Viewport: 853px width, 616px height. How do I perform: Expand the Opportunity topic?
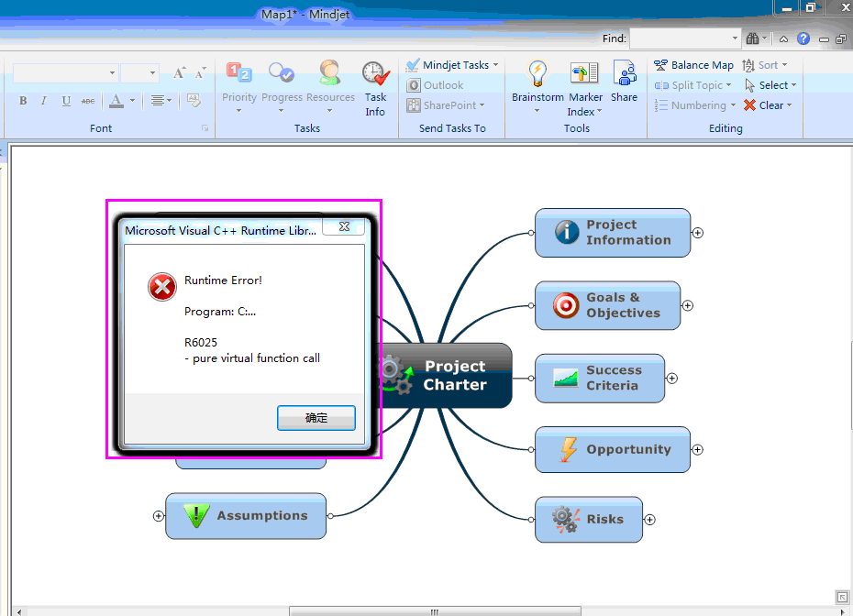[697, 450]
